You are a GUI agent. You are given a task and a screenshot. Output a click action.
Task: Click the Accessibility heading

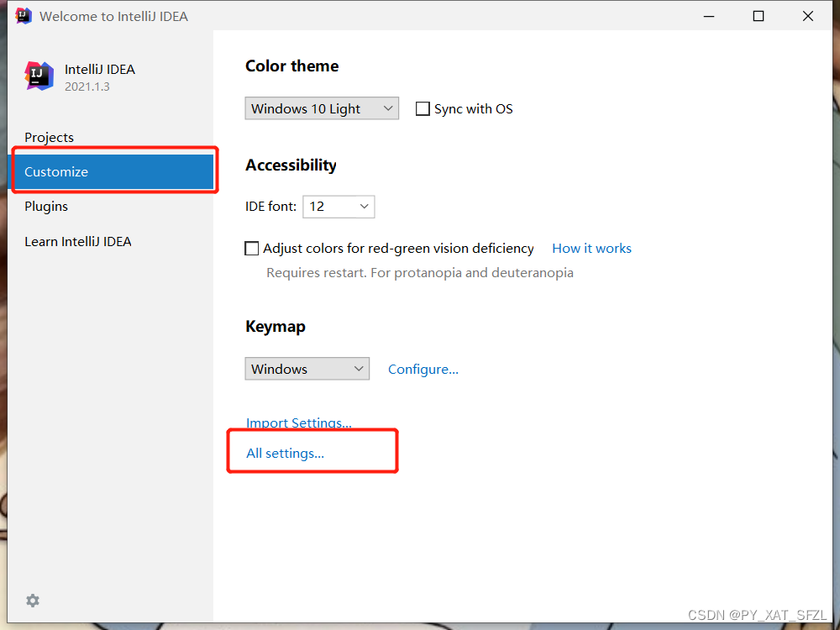tap(291, 165)
